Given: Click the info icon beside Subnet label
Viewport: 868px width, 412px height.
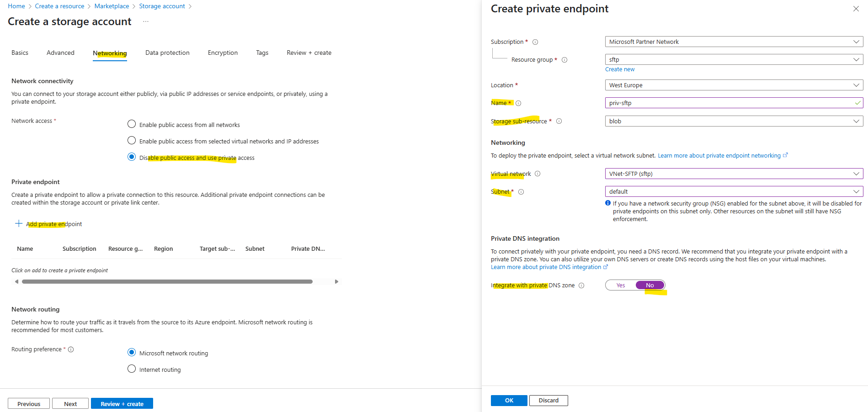Looking at the screenshot, I should point(521,192).
